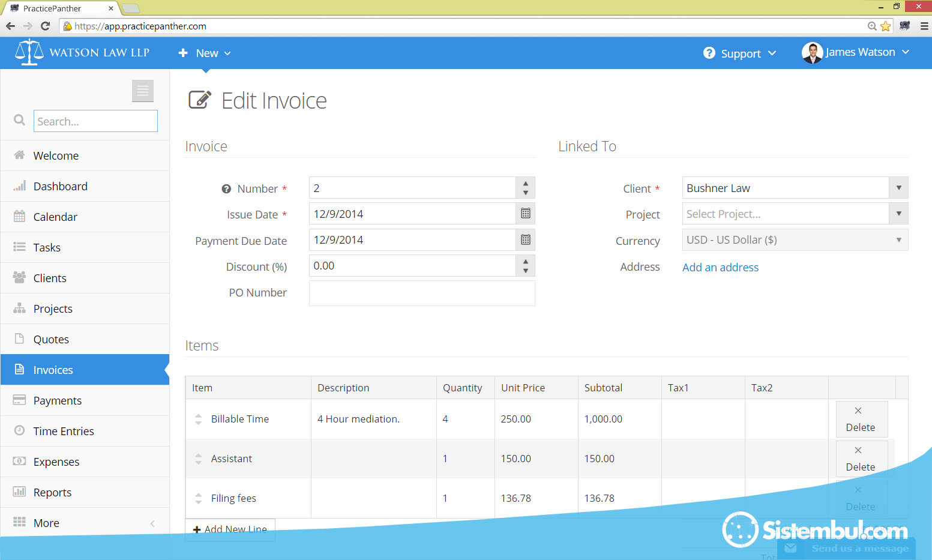Bookmark the page with the star icon
The image size is (932, 560).
tap(885, 26)
